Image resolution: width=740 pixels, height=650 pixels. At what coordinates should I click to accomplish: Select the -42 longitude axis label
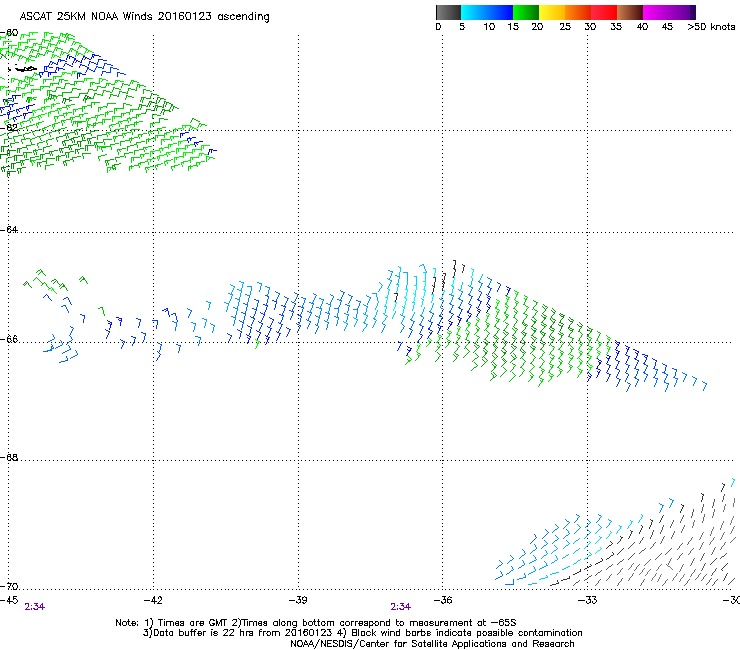[153, 600]
